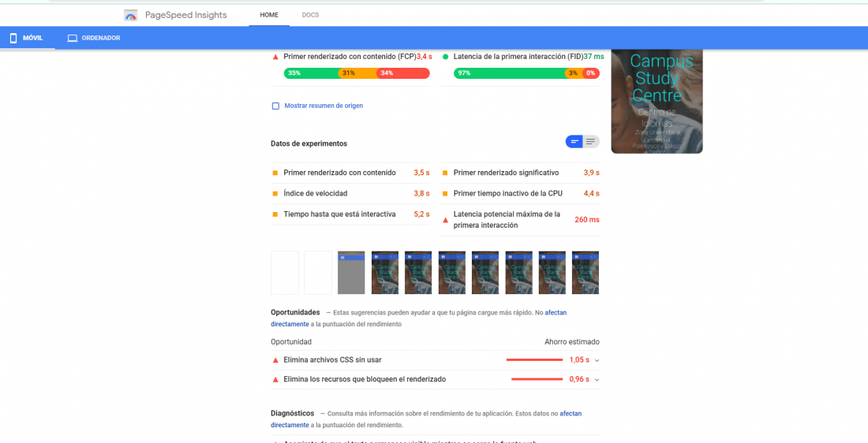Click the 260 ms latency value
This screenshot has height=443, width=868.
(587, 220)
